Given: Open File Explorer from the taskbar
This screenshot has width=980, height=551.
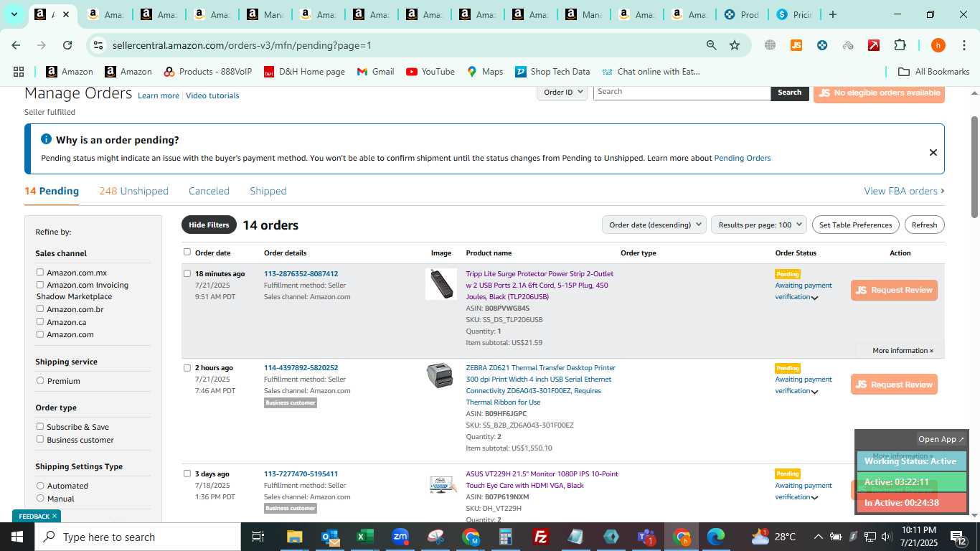Looking at the screenshot, I should (294, 537).
